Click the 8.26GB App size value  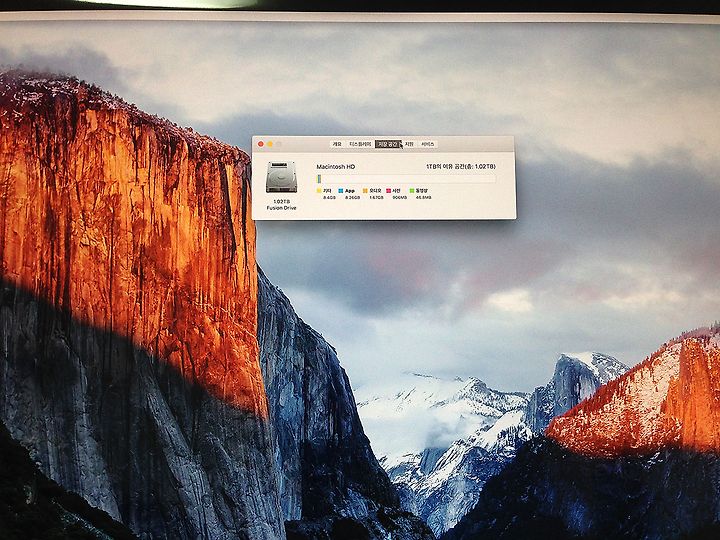coord(353,198)
